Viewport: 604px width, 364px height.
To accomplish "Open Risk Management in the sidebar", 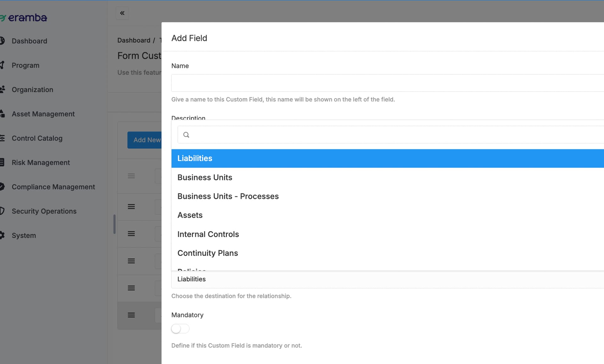I will pos(41,163).
